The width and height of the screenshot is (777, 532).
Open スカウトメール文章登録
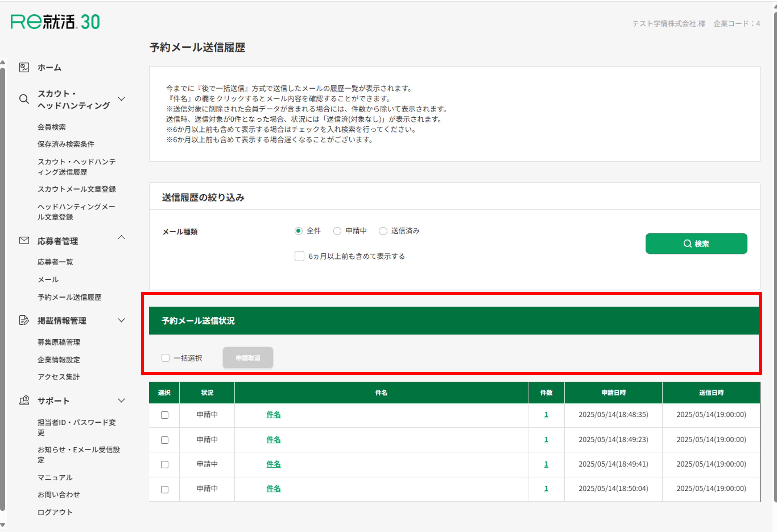click(77, 189)
